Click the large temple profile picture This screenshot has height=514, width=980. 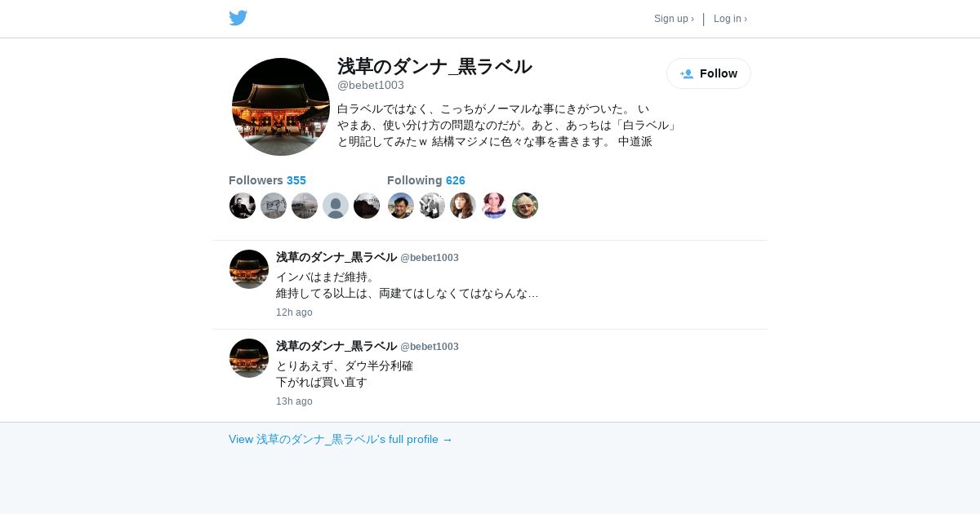tap(281, 107)
